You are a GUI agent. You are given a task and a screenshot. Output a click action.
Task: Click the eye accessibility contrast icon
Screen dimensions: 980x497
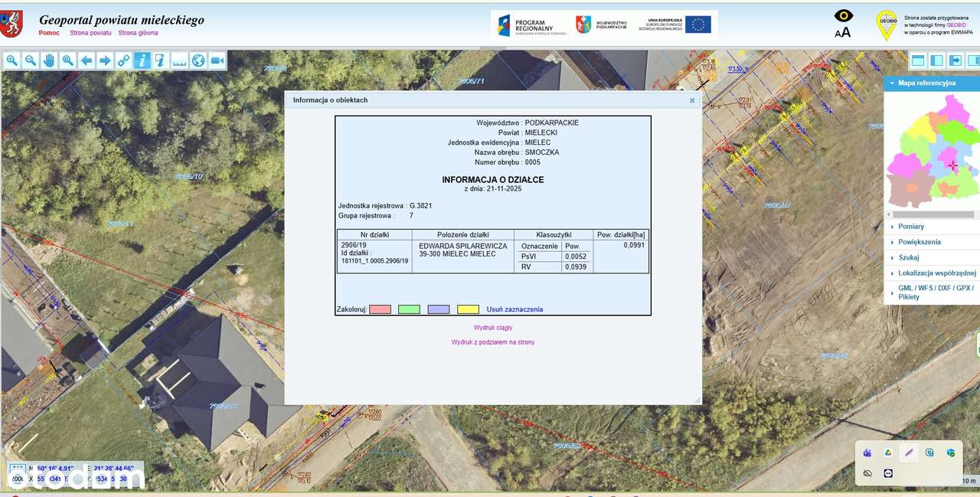pyautogui.click(x=843, y=16)
